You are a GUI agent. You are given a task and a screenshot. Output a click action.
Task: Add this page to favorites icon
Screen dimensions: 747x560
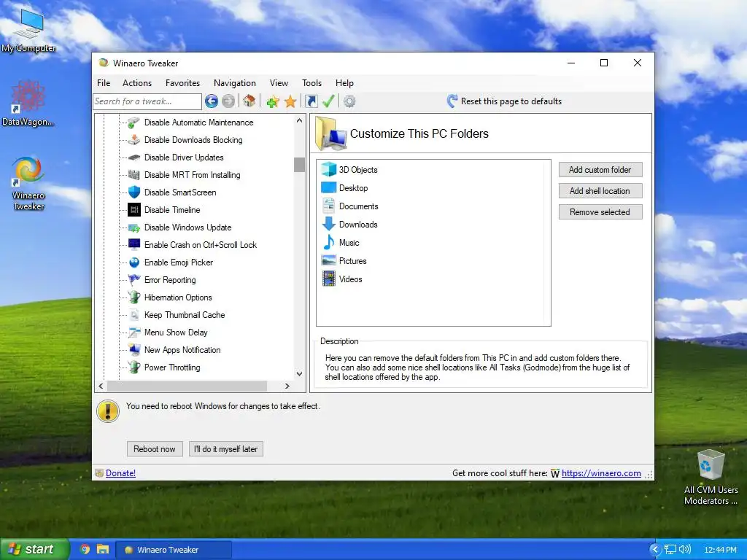273,101
